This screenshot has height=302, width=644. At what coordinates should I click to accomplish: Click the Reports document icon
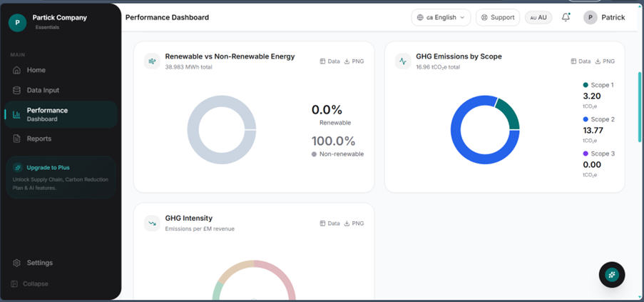point(17,139)
